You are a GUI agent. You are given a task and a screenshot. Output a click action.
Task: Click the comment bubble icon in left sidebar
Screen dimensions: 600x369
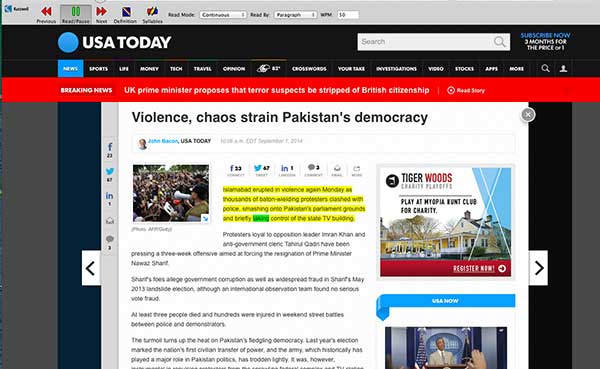(110, 239)
